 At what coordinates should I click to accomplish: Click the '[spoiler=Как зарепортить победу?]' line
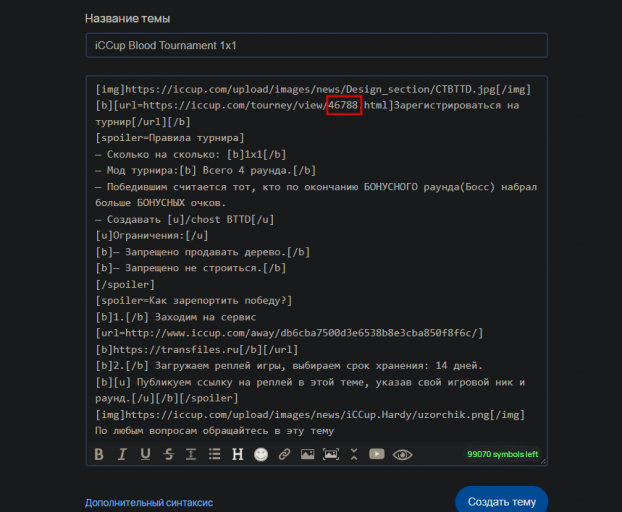193,301
